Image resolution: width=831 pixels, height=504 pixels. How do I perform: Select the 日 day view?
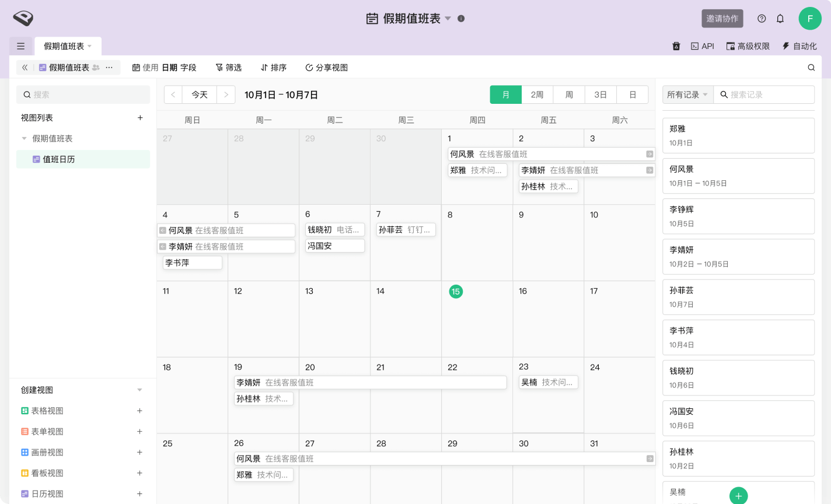click(x=632, y=94)
